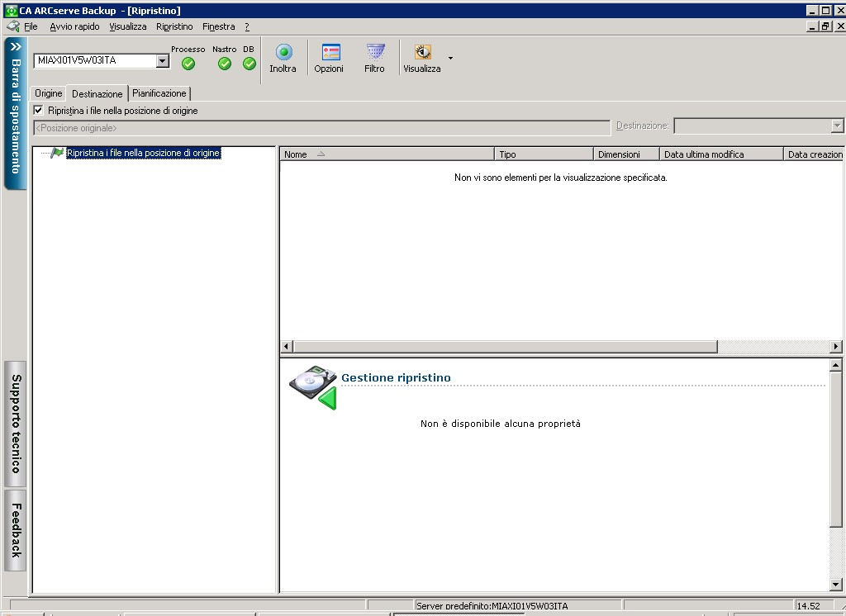Screen dimensions: 846x616
Task: Open the Visualizza dropdown arrow
Action: pos(450,58)
